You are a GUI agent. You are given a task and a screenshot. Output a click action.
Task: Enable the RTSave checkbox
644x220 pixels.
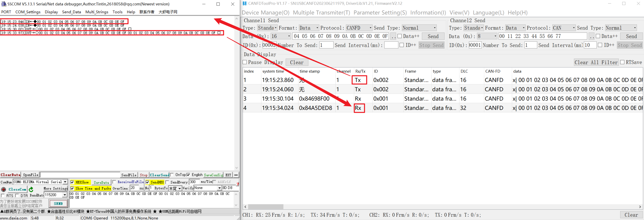tap(622, 62)
